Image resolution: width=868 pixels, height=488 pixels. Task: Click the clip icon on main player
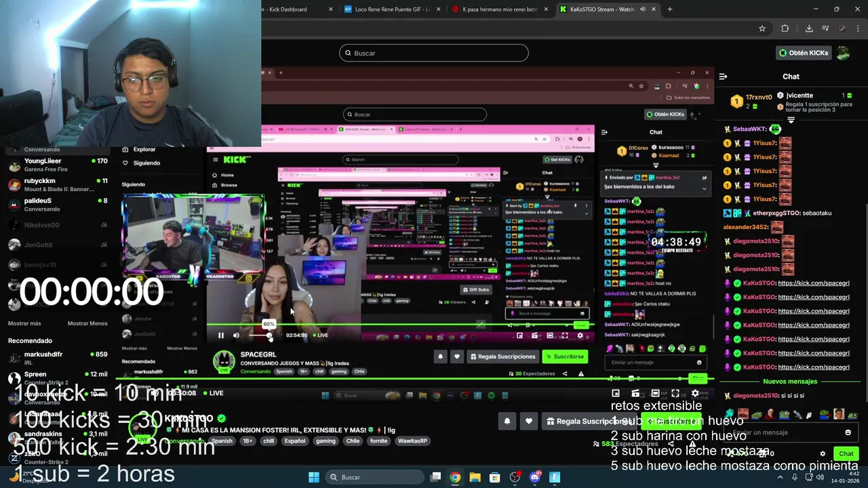point(635,393)
